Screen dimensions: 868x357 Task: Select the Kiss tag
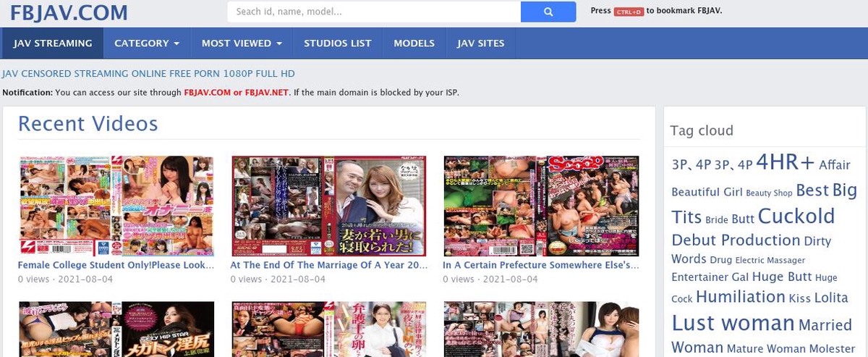pos(800,298)
